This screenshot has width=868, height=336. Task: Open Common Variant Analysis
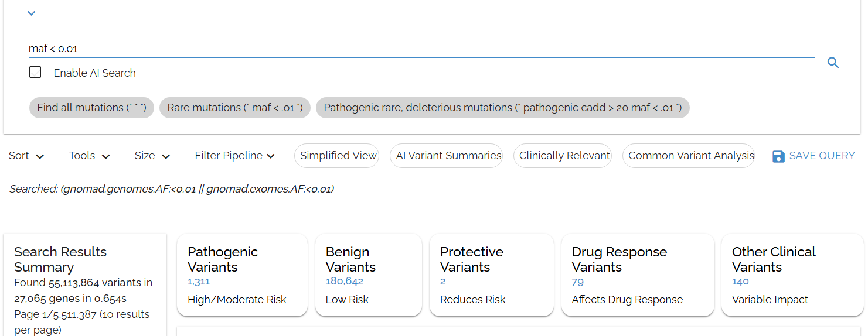click(691, 156)
